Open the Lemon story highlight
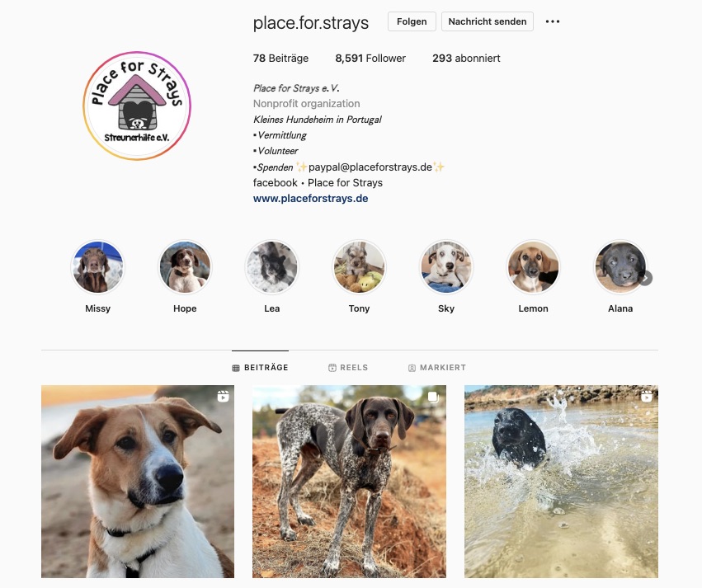Screen dimensions: 702x588 tap(533, 267)
